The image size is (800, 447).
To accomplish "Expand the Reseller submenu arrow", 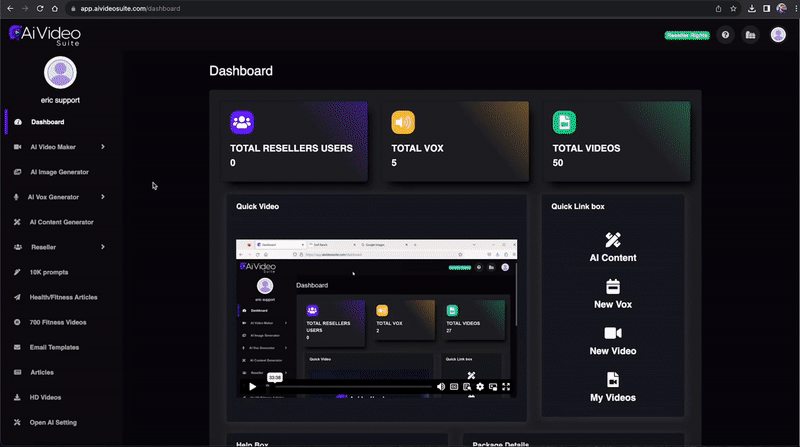I will (103, 247).
